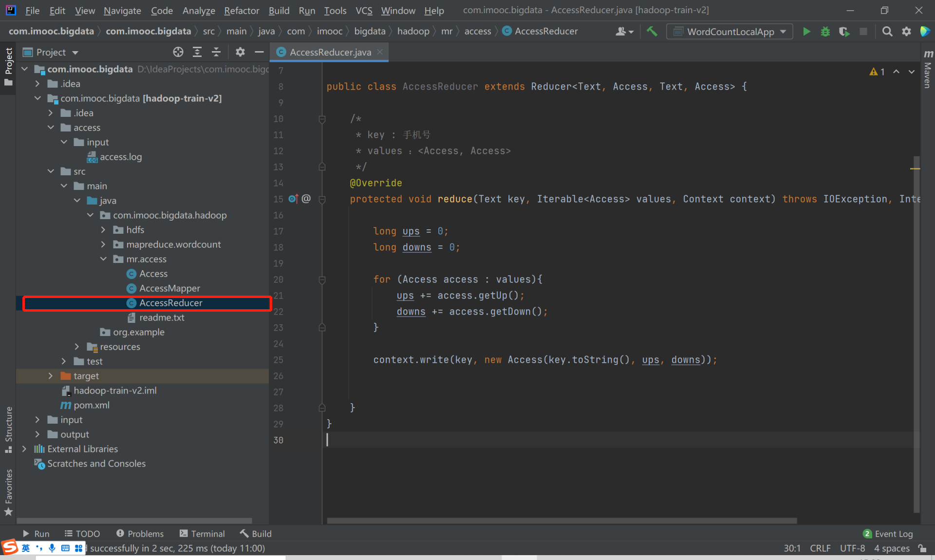The height and width of the screenshot is (560, 935).
Task: Expand the target folder
Action: point(51,376)
